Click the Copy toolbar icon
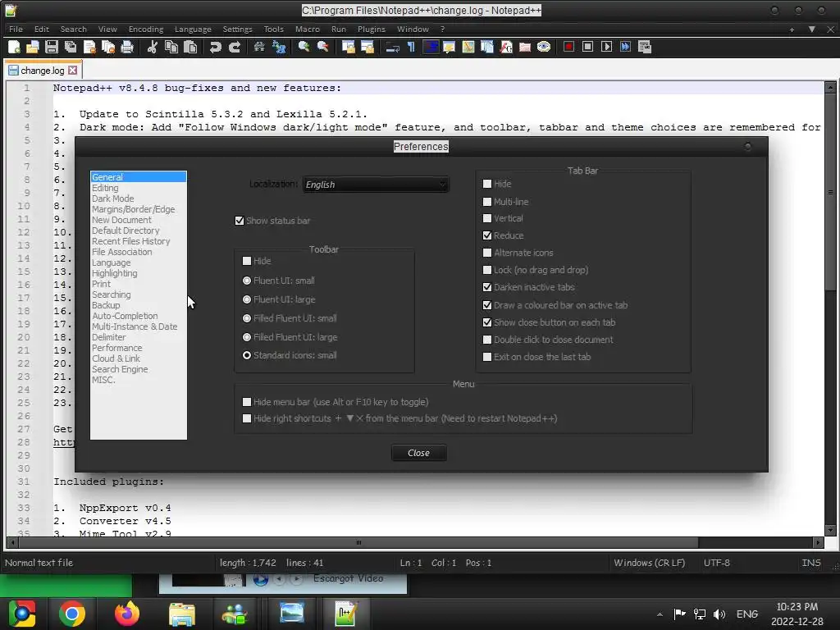This screenshot has height=630, width=840. 171,47
